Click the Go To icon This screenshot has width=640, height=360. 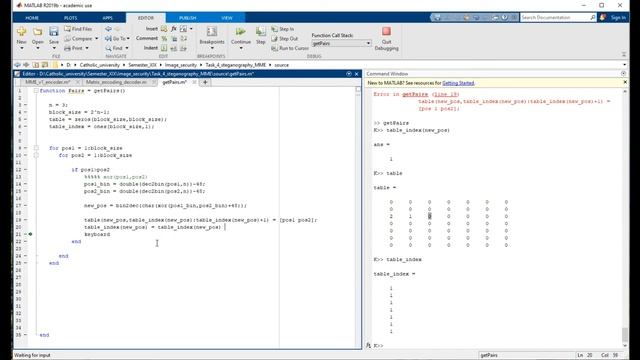pos(108,38)
